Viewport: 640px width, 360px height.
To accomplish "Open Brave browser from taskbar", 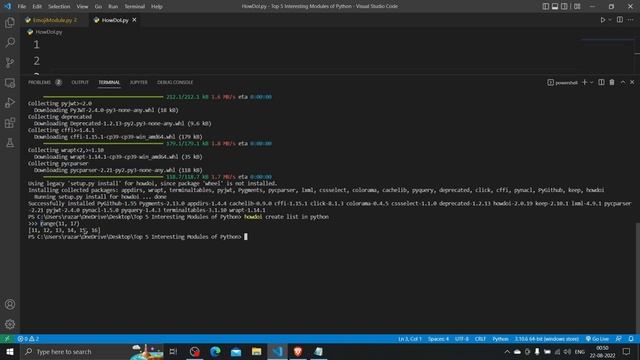I will coord(298,351).
